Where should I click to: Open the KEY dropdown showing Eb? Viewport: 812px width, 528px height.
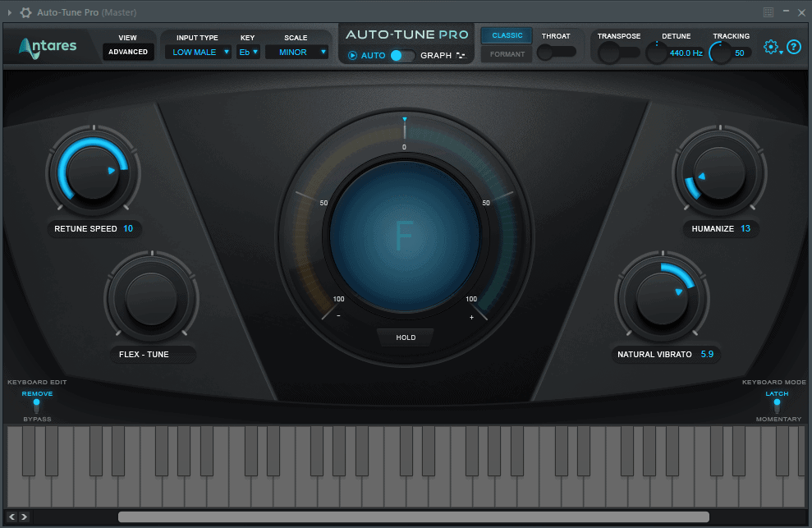(x=247, y=52)
